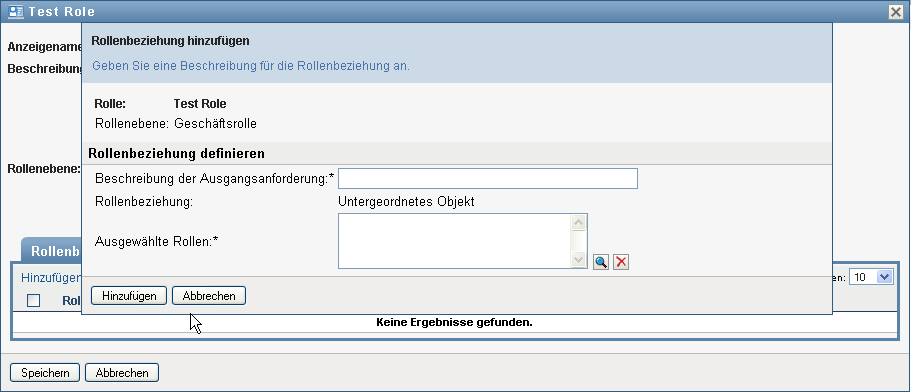Remove selected roles with red X icon
The height and width of the screenshot is (392, 911).
(x=621, y=262)
